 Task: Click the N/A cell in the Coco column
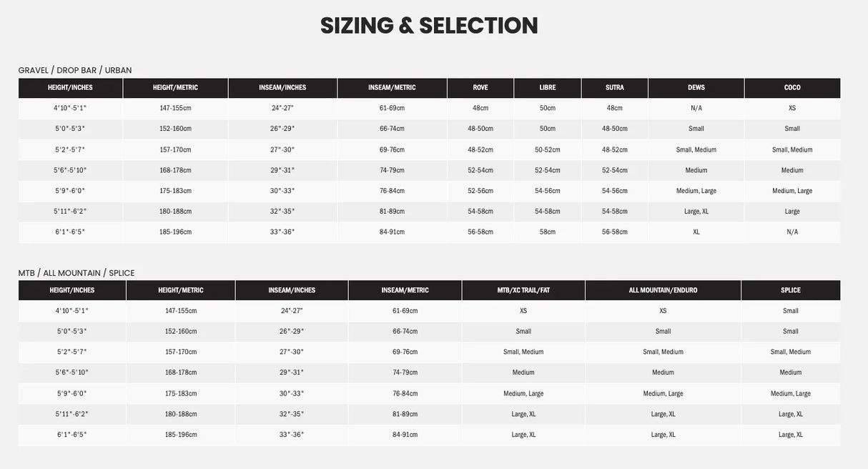tap(792, 232)
